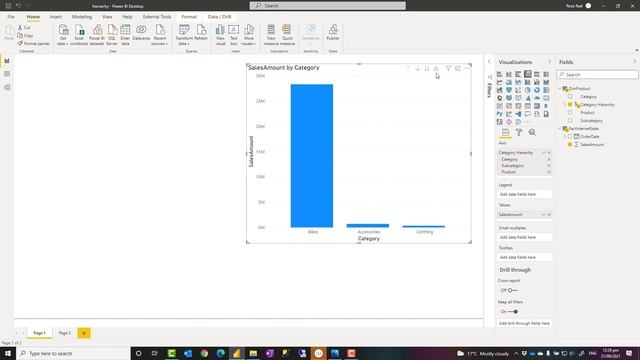Switch to the Data / Drill tab
This screenshot has height=360, width=640.
click(220, 17)
